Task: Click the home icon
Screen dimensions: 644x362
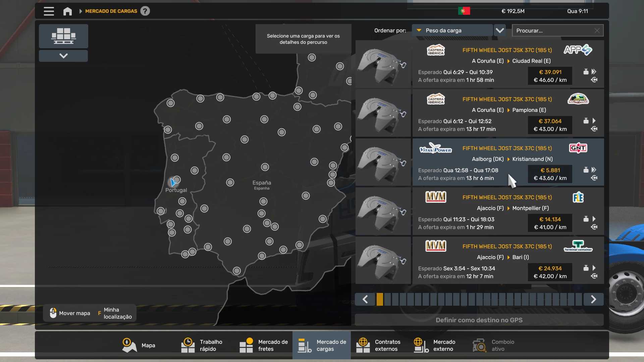Action: (x=67, y=11)
